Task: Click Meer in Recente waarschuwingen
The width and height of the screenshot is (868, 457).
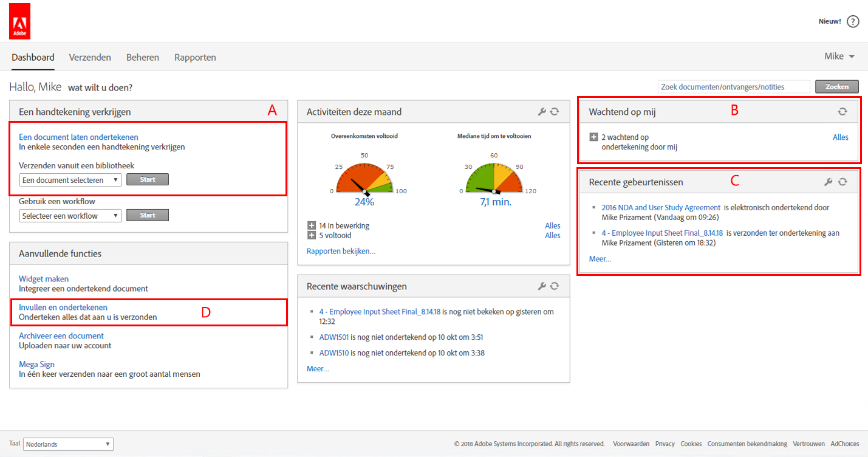Action: (x=318, y=369)
